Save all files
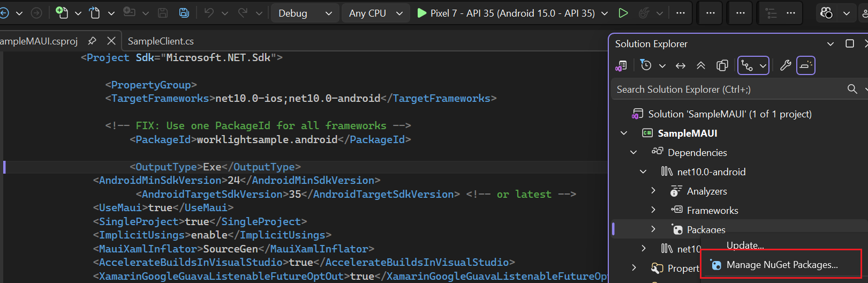Image resolution: width=868 pixels, height=283 pixels. (x=184, y=13)
